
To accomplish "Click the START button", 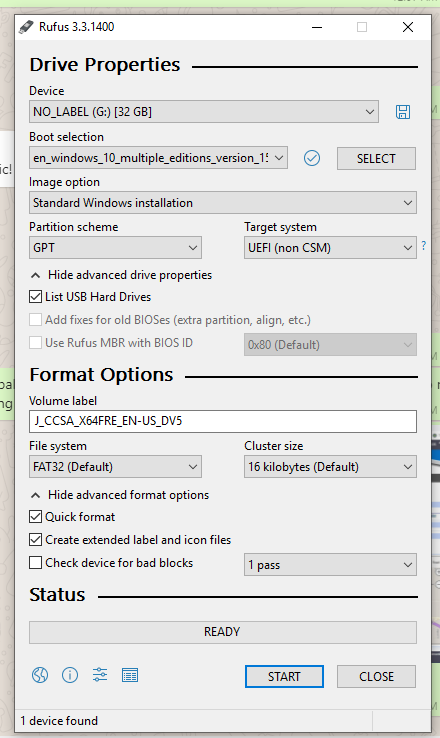I will coord(284,676).
